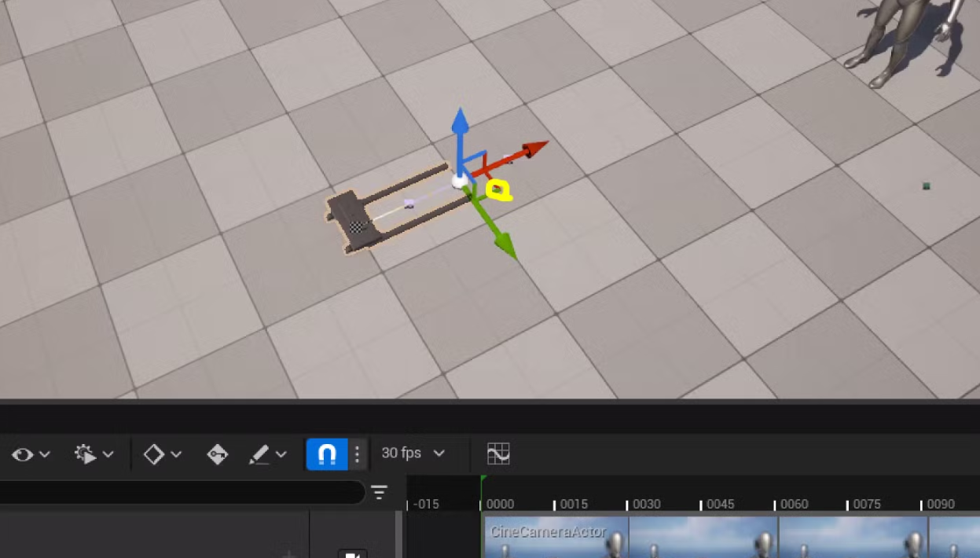Open the 30 fps frame rate dropdown
980x558 pixels.
click(x=413, y=453)
